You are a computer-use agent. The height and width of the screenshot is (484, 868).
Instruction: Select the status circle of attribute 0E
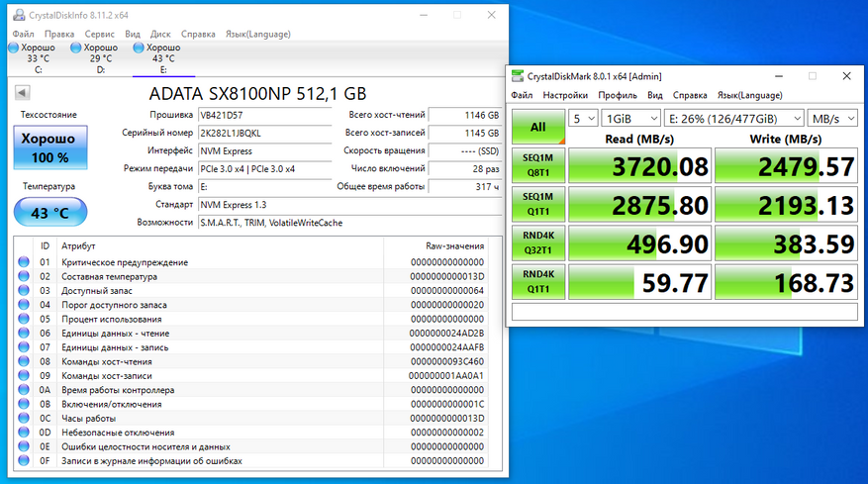(x=23, y=446)
